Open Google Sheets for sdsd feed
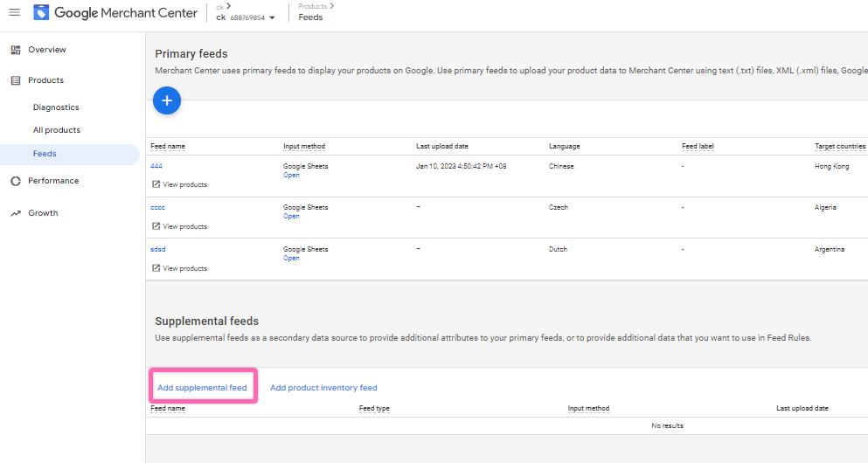This screenshot has width=868, height=463. tap(291, 259)
